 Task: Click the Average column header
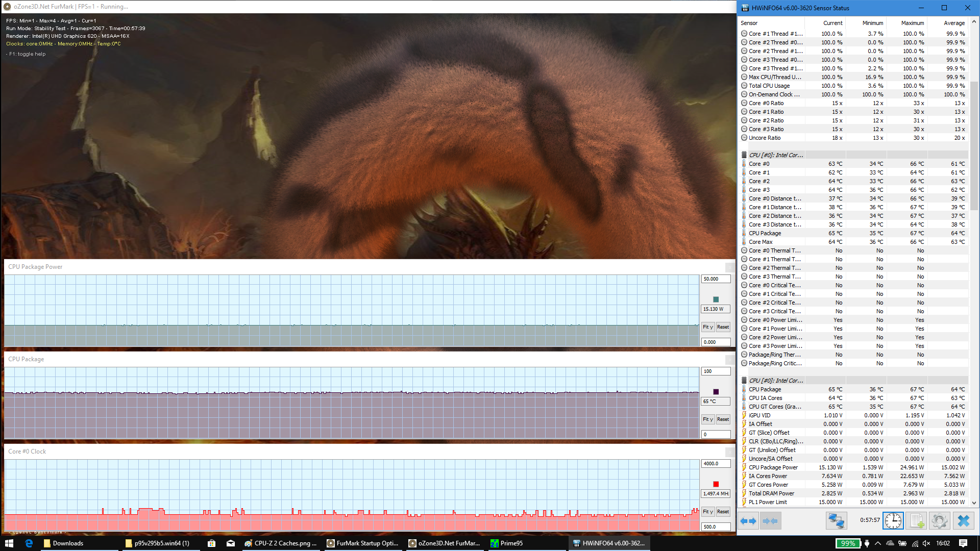point(948,23)
